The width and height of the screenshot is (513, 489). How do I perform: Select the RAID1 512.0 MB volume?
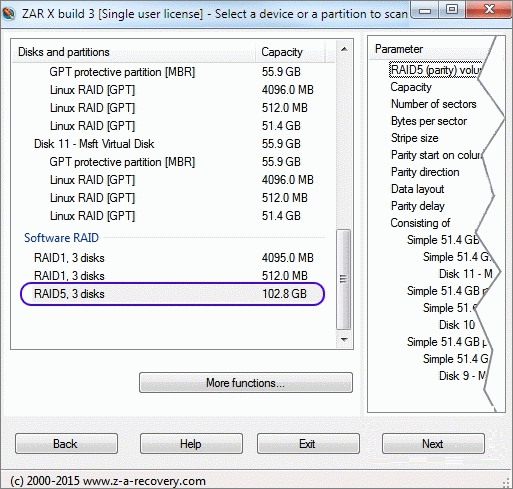173,276
